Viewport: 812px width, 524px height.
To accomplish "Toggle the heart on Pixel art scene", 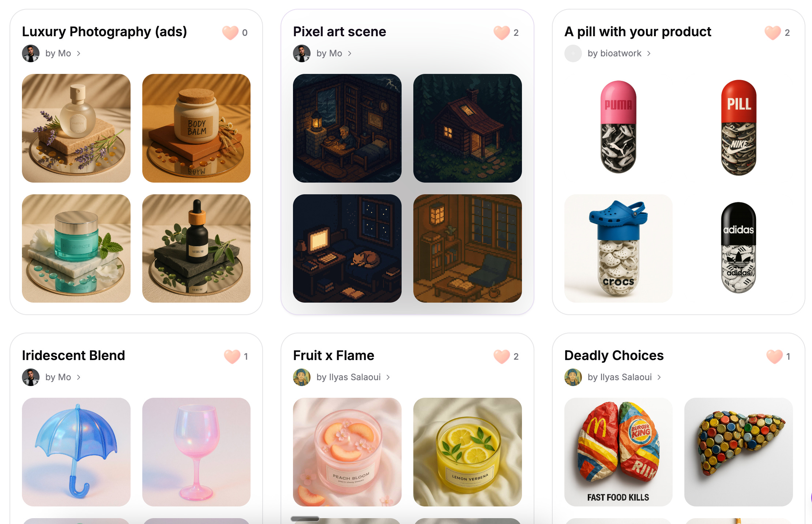I will 501,33.
